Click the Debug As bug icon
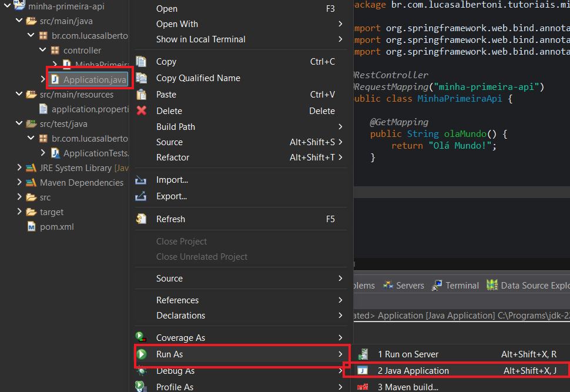This screenshot has width=570, height=392. coord(141,370)
